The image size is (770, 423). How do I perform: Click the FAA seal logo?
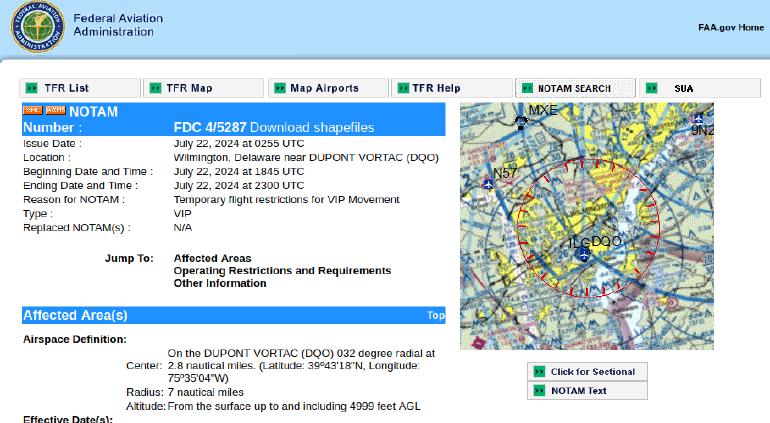tap(37, 27)
